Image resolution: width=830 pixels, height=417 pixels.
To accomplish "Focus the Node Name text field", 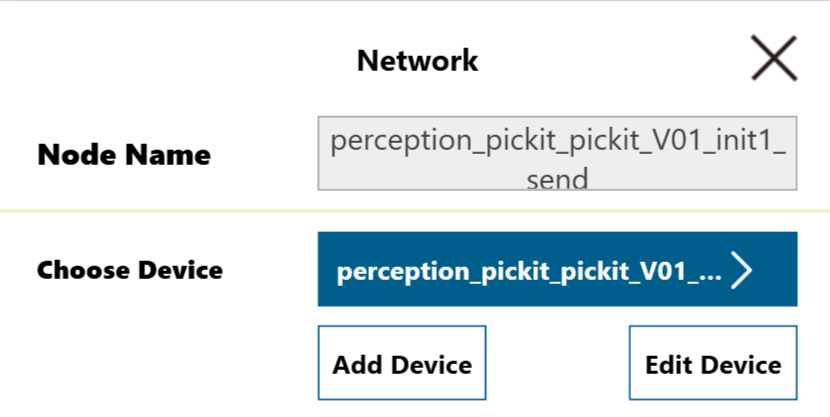I will 557,154.
